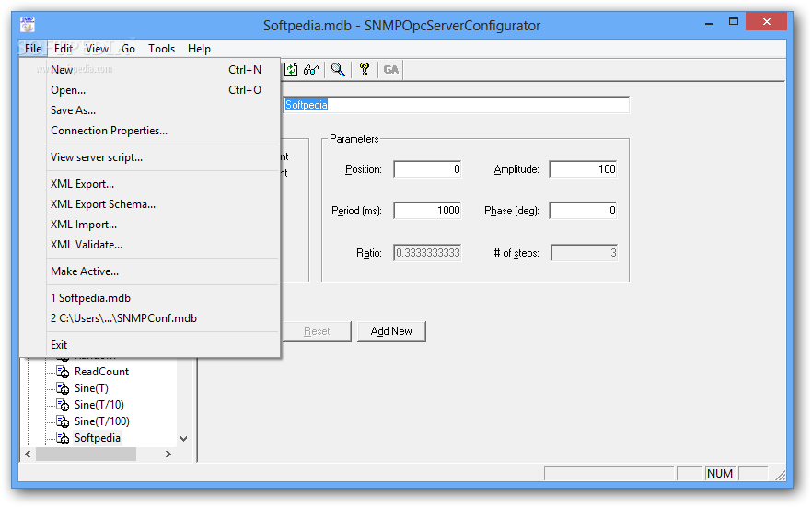Click the tree horizontal scrollbar thumb
Image resolution: width=812 pixels, height=507 pixels.
coord(86,455)
